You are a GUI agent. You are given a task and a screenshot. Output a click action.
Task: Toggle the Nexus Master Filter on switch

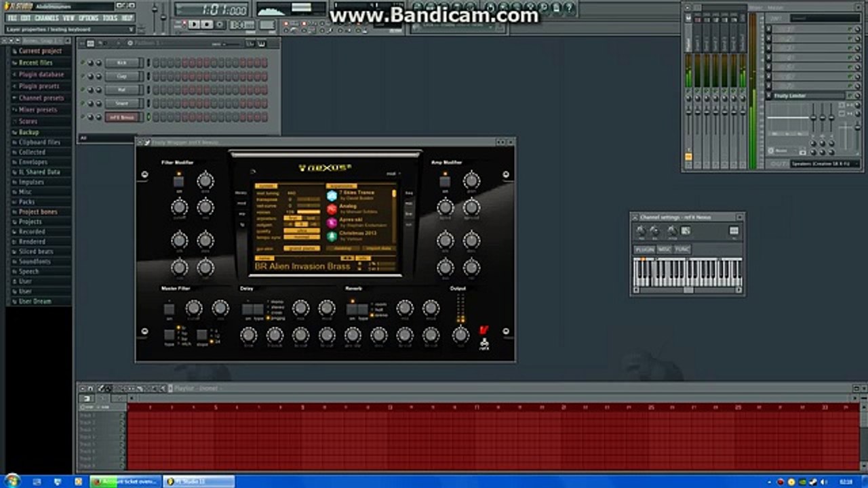click(x=169, y=309)
